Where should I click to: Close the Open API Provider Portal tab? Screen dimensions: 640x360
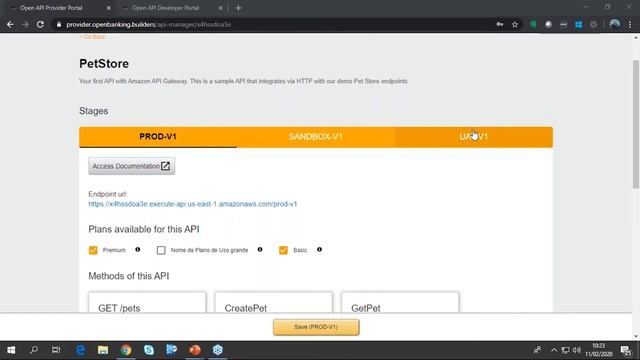108,8
